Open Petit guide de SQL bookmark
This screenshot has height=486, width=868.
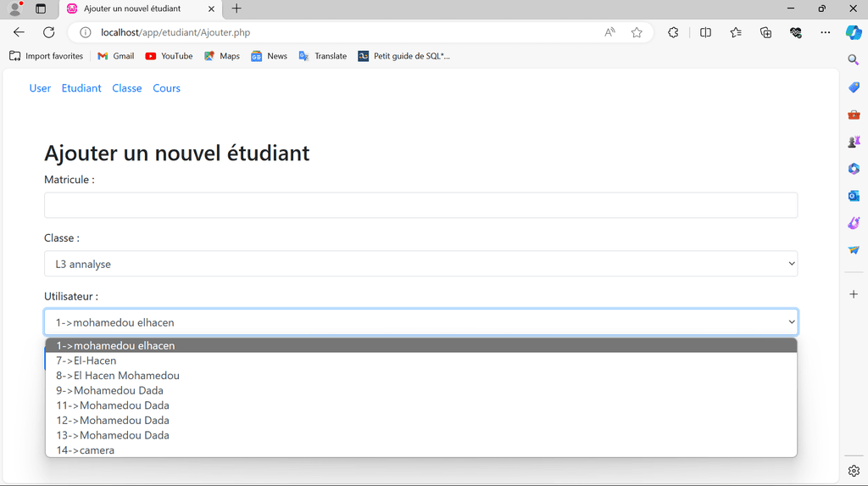tap(403, 56)
